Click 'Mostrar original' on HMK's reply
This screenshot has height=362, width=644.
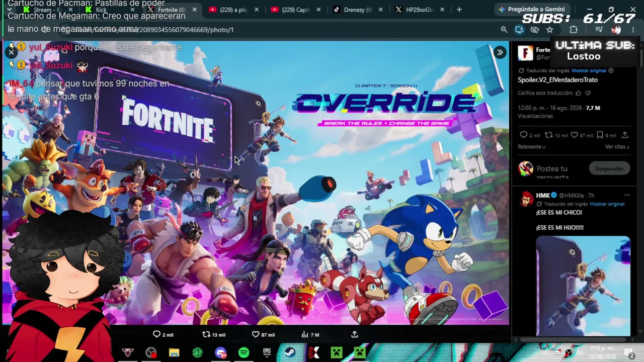click(x=607, y=204)
